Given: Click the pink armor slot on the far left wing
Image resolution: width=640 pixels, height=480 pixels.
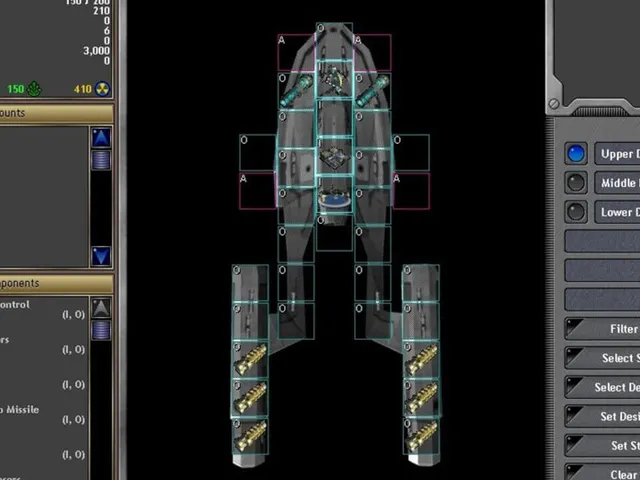Looking at the screenshot, I should pos(258,191).
